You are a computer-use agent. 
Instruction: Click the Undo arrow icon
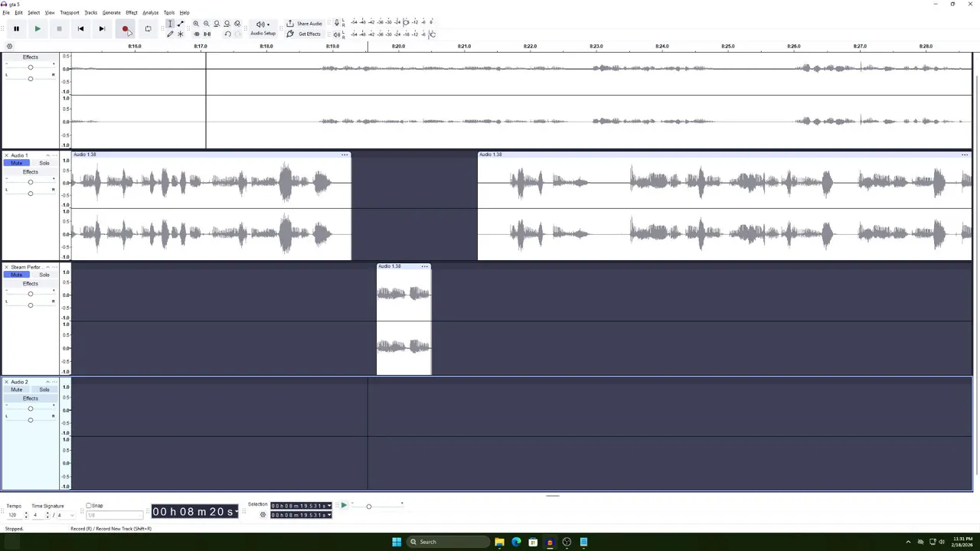[227, 34]
